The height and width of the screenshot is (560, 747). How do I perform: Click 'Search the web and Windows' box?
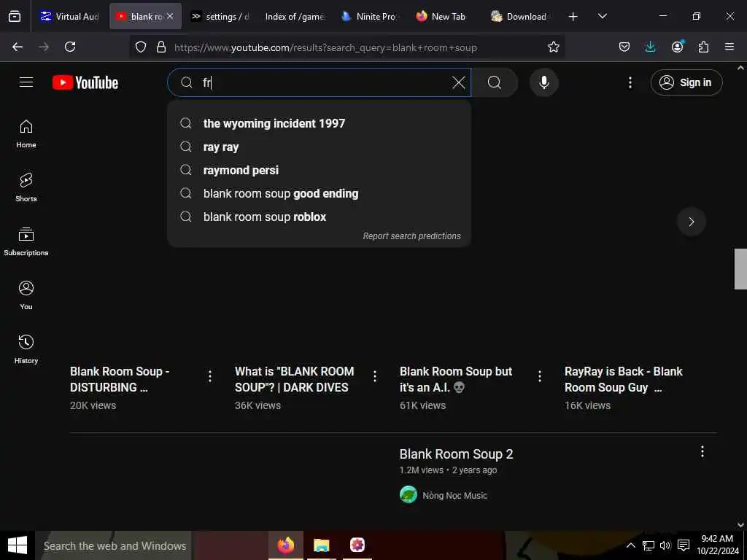coord(113,545)
